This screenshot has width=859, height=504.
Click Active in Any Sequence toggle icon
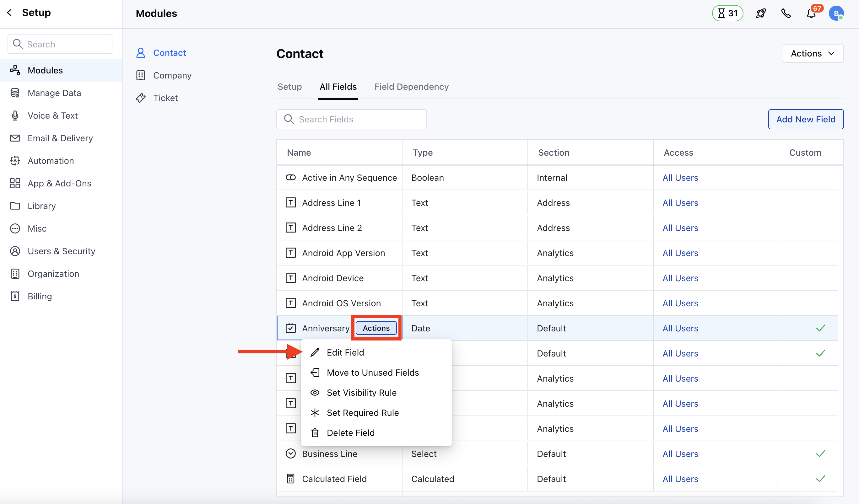(x=290, y=178)
